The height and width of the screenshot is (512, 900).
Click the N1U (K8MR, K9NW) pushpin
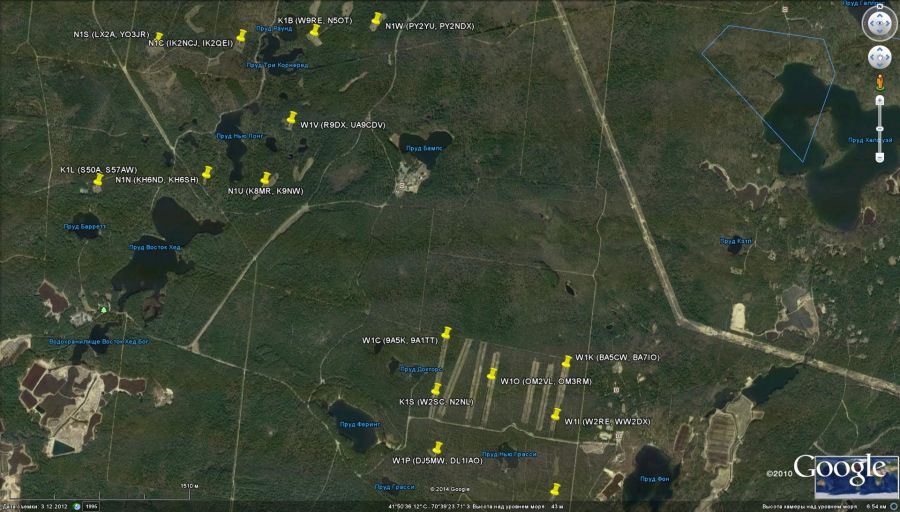265,179
